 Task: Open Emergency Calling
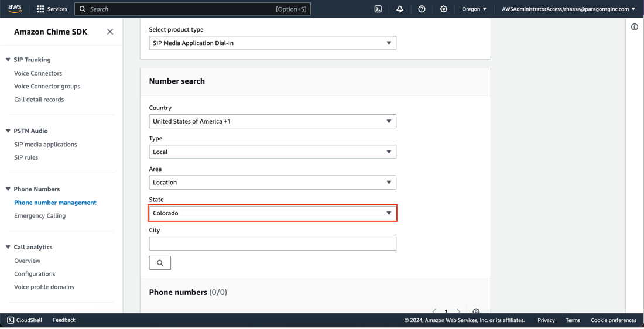pos(40,215)
